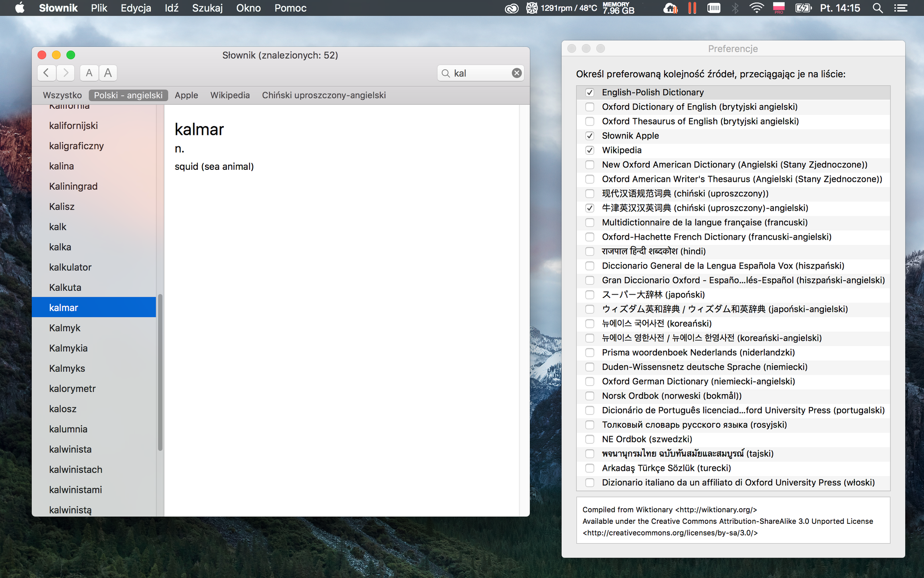Viewport: 924px width, 578px height.
Task: Select 'Kalkuta' in the word list
Action: point(94,287)
